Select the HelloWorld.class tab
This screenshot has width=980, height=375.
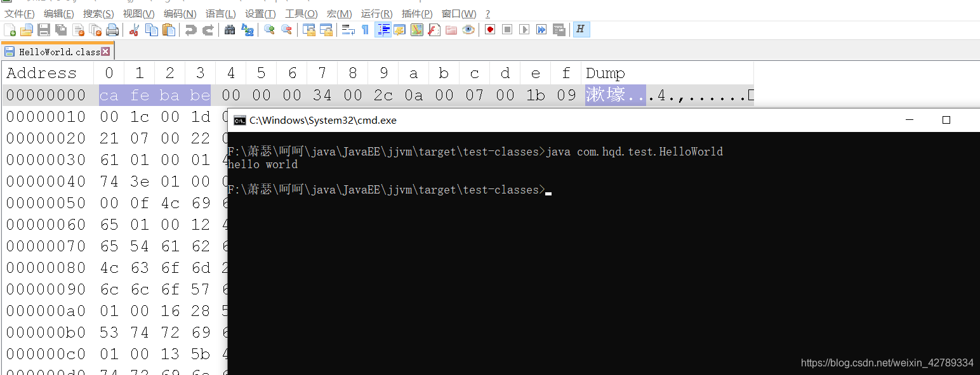click(x=57, y=51)
